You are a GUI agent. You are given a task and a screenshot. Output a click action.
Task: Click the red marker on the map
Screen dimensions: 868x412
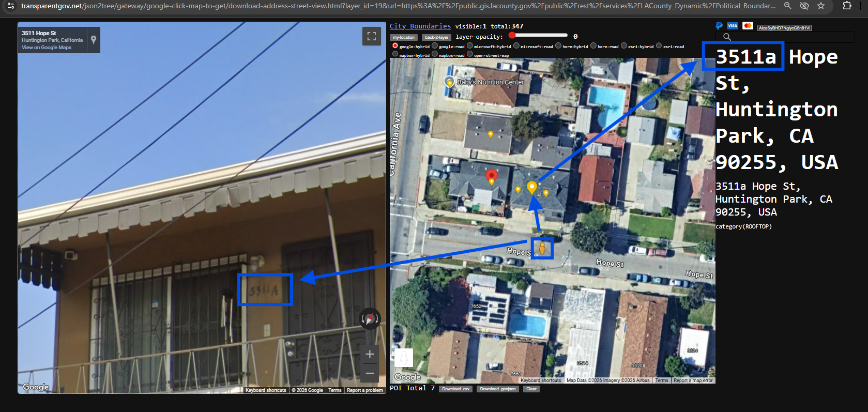coord(492,176)
